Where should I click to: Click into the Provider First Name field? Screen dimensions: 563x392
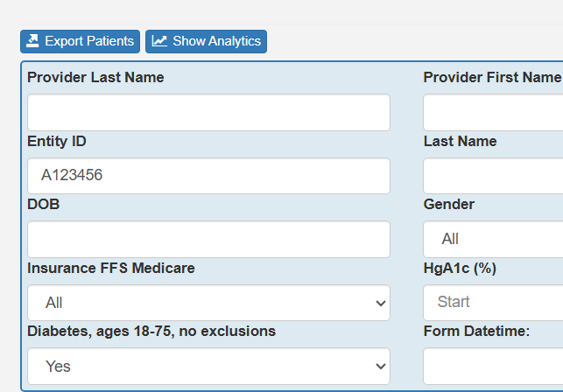click(x=493, y=113)
